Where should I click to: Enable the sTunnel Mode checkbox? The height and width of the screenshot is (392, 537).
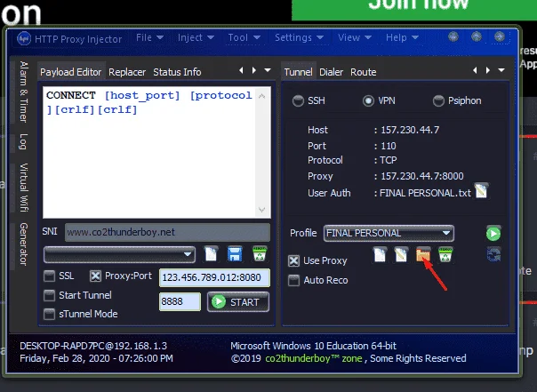pyautogui.click(x=49, y=314)
